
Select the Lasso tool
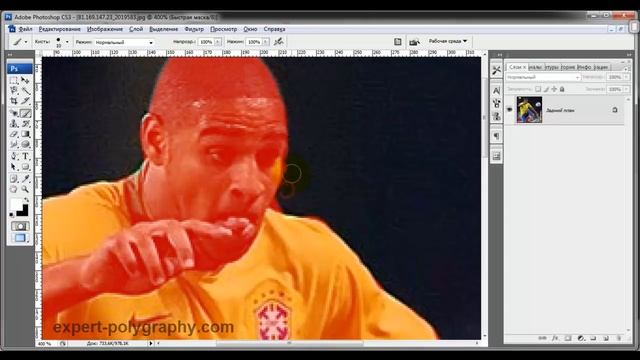(x=14, y=90)
